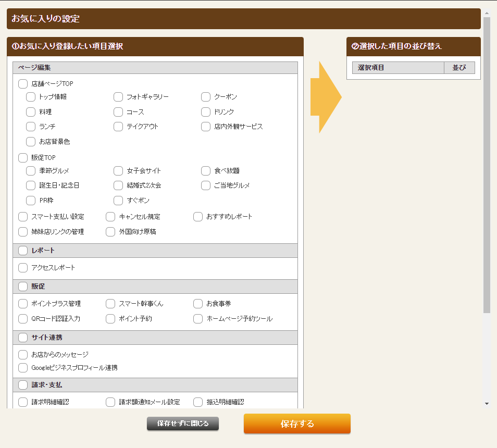Enable the 季節グルメ checkbox
The image size is (497, 448).
click(30, 170)
